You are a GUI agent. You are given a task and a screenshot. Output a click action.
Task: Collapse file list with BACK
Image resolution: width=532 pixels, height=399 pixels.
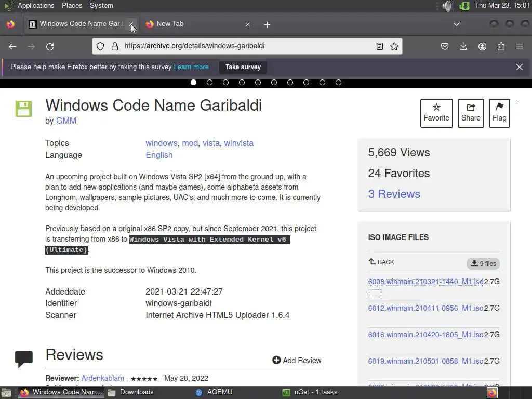click(x=381, y=262)
